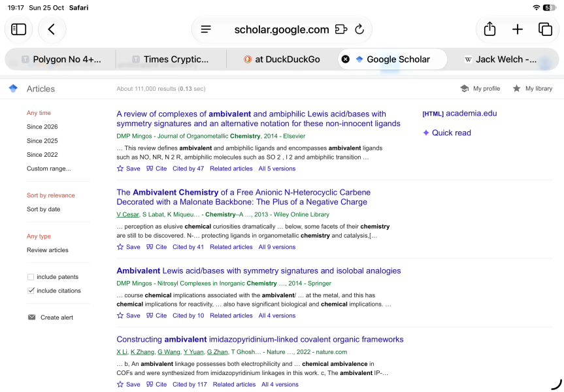Save the Mingos review of complexes article
The image size is (564, 392).
(128, 169)
